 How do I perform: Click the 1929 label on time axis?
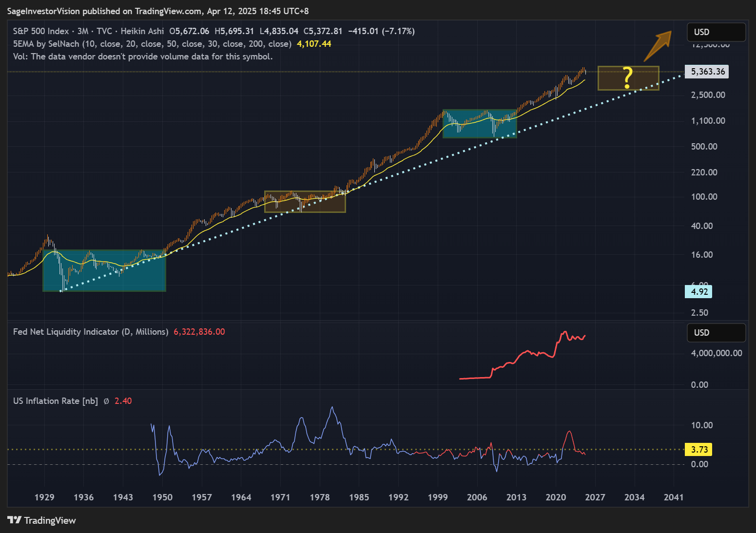[x=44, y=497]
